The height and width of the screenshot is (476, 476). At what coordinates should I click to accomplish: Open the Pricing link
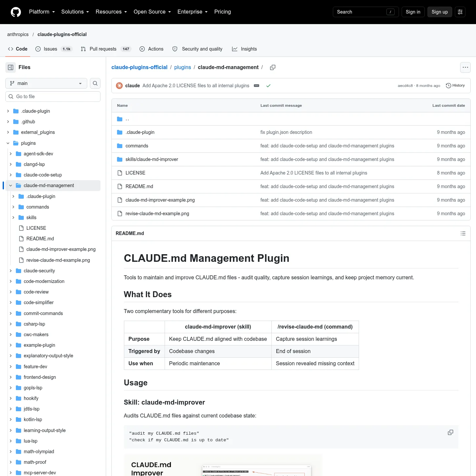pos(222,12)
